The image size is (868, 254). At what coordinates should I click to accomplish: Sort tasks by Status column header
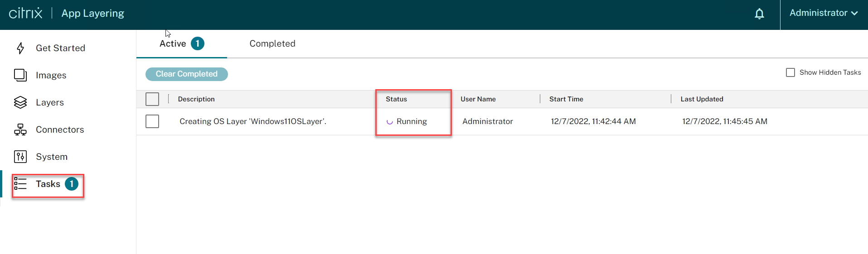coord(396,99)
